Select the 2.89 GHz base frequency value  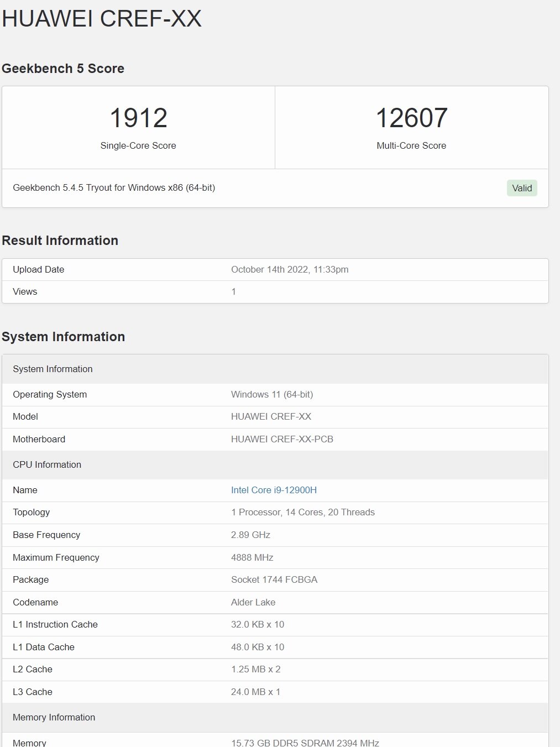click(250, 535)
